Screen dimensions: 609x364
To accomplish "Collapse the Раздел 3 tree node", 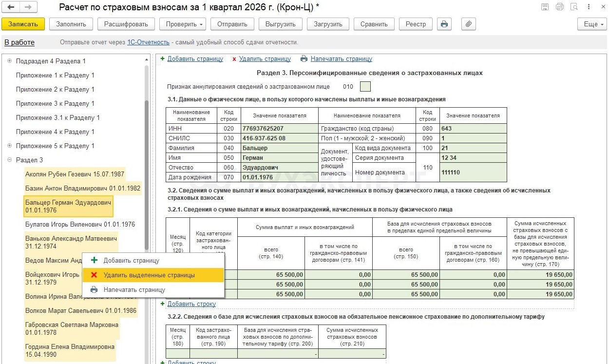I will (9, 160).
